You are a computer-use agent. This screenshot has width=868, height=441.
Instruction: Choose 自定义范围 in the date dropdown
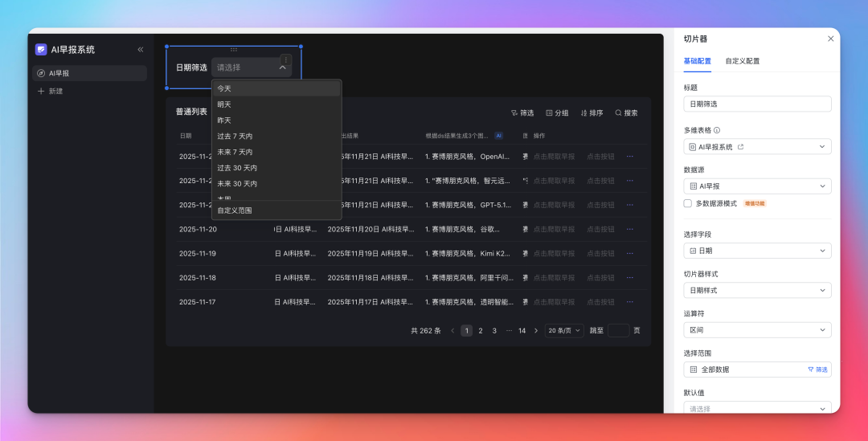tap(235, 210)
